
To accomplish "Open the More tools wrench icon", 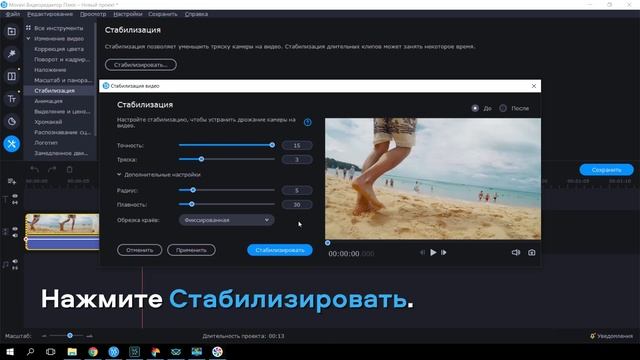I will [11, 144].
